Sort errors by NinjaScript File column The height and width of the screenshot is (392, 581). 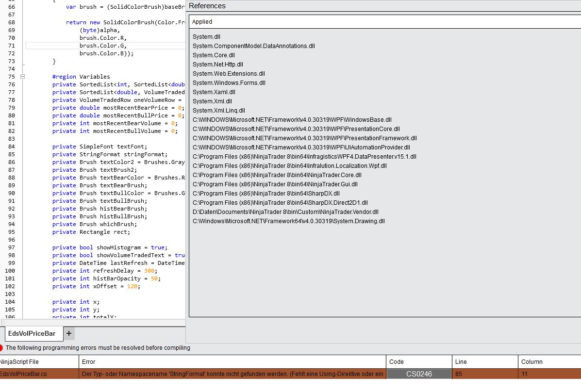point(39,361)
